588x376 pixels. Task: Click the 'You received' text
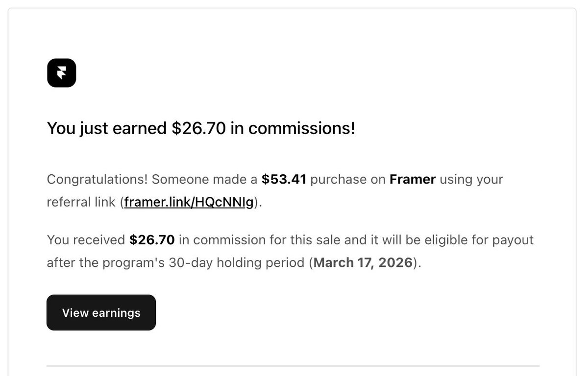[86, 240]
